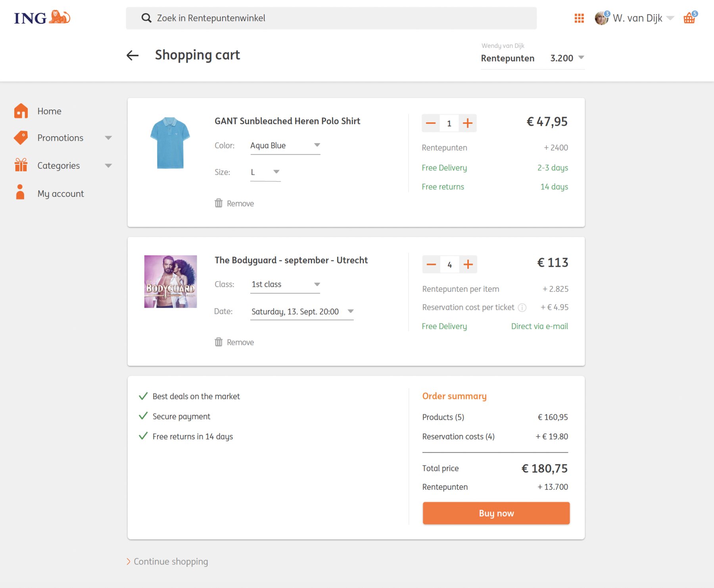The width and height of the screenshot is (714, 588).
Task: Decrease The Bodyguard ticket quantity
Action: pos(431,264)
